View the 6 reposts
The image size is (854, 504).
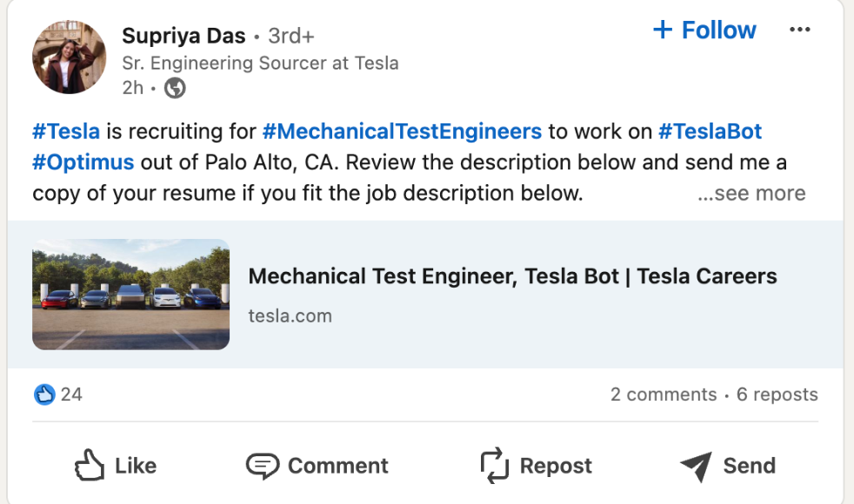click(777, 395)
